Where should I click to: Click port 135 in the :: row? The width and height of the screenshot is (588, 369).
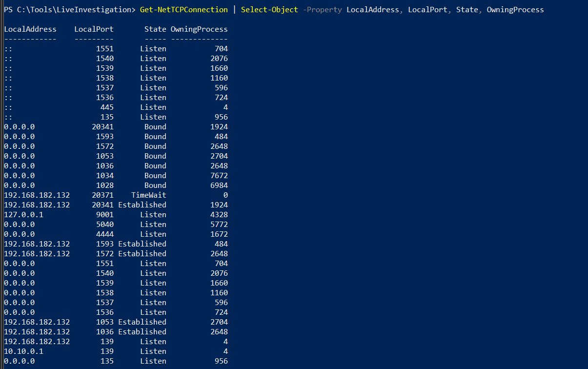[107, 117]
